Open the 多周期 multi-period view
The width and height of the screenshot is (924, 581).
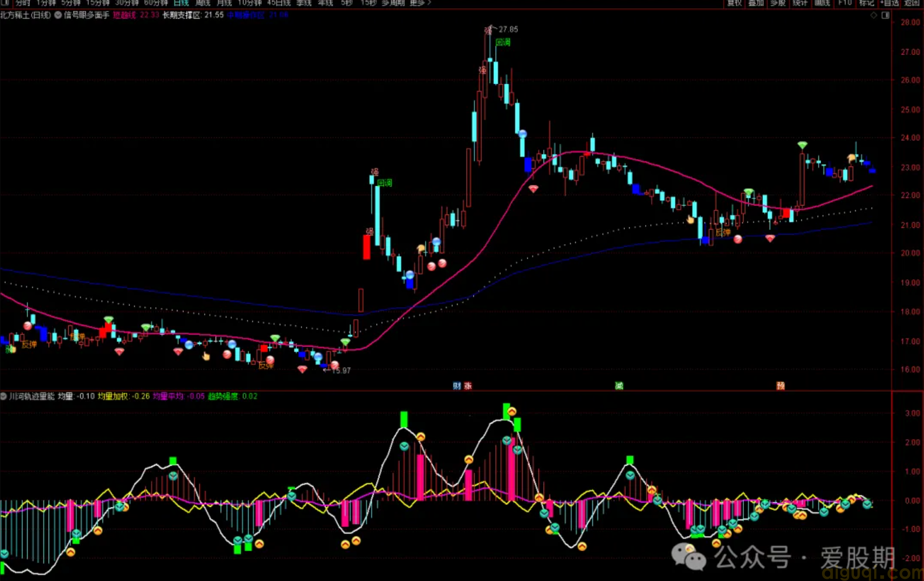coord(393,3)
